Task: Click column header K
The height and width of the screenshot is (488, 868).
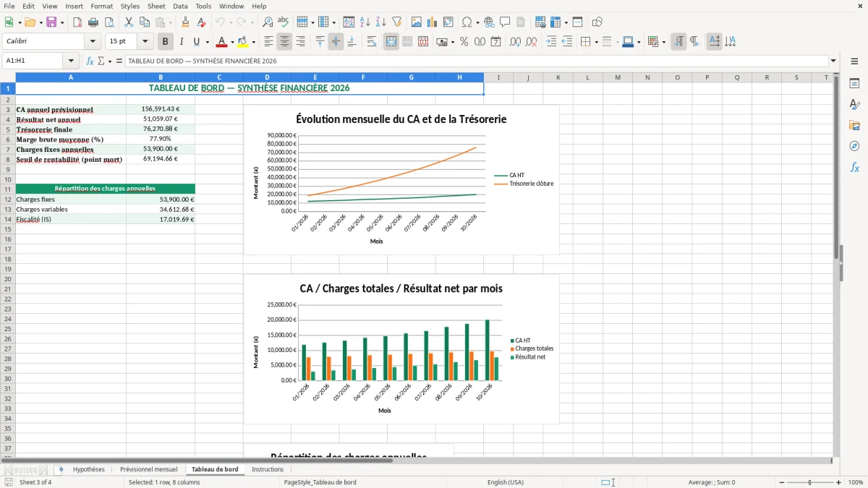Action: [558, 77]
